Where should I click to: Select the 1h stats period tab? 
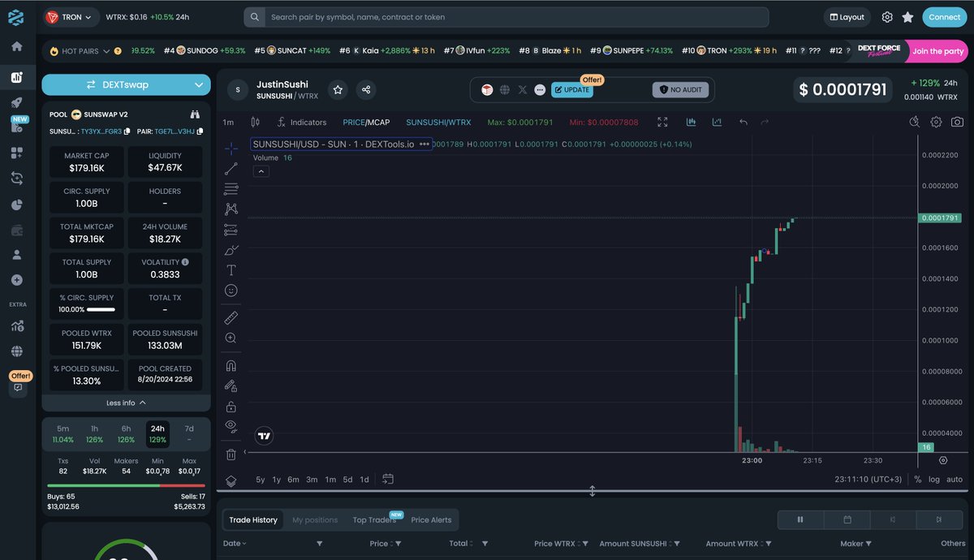[x=94, y=433]
